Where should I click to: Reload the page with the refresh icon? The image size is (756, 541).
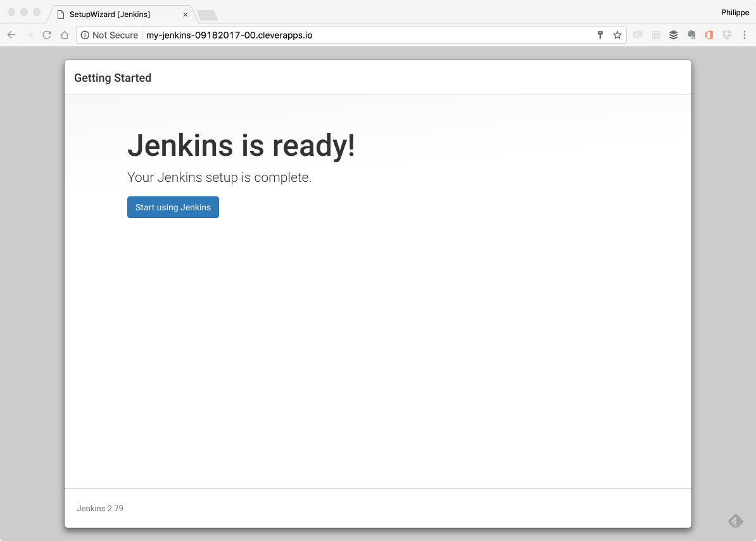(x=47, y=35)
